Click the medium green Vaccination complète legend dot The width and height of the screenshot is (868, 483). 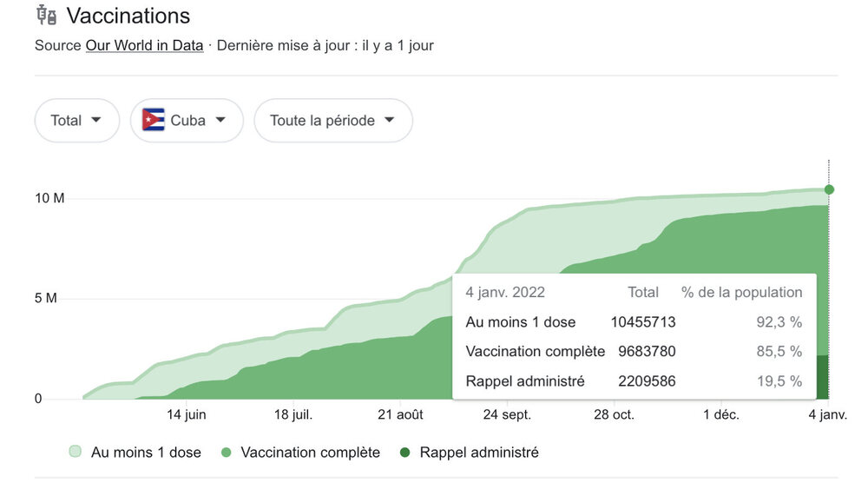tap(227, 453)
